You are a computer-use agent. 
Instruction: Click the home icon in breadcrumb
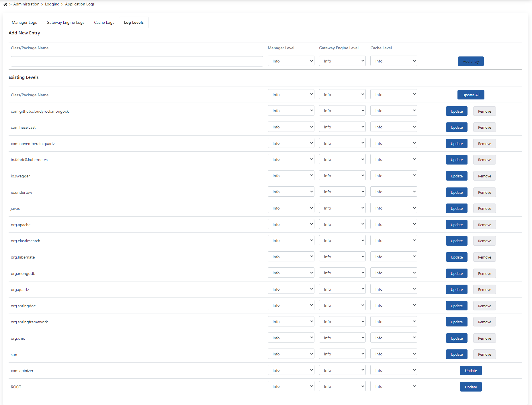pos(5,4)
